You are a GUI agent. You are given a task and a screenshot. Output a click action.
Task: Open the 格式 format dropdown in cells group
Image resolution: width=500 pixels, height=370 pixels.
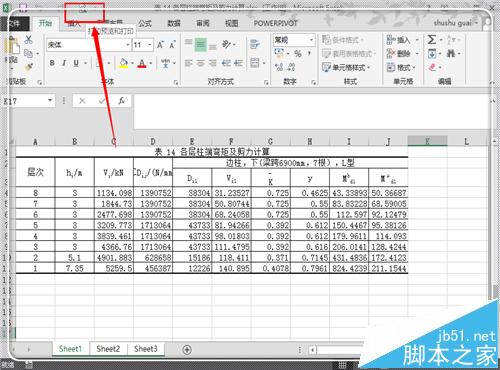pos(401,67)
